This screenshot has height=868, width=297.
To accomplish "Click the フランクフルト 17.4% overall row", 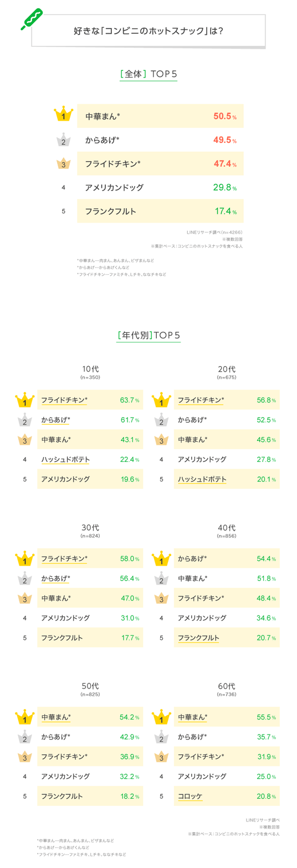I will coord(160,211).
